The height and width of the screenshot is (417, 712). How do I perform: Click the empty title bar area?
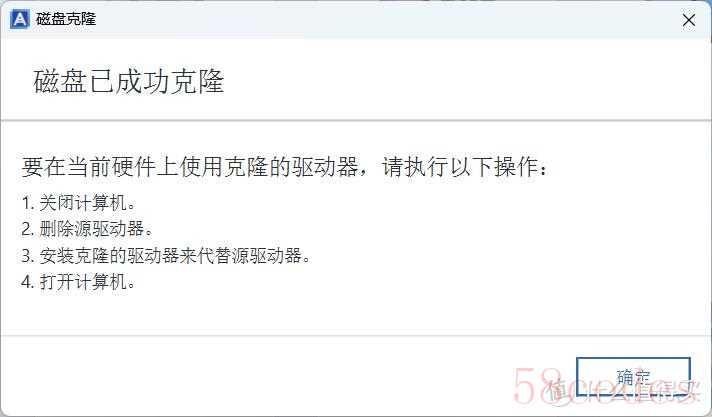[386, 20]
